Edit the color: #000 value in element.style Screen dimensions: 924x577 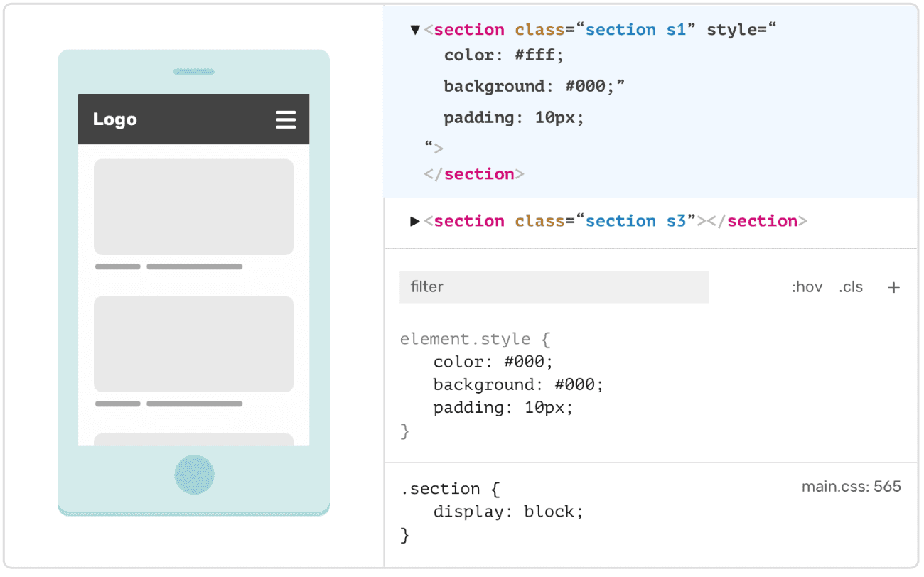point(528,362)
